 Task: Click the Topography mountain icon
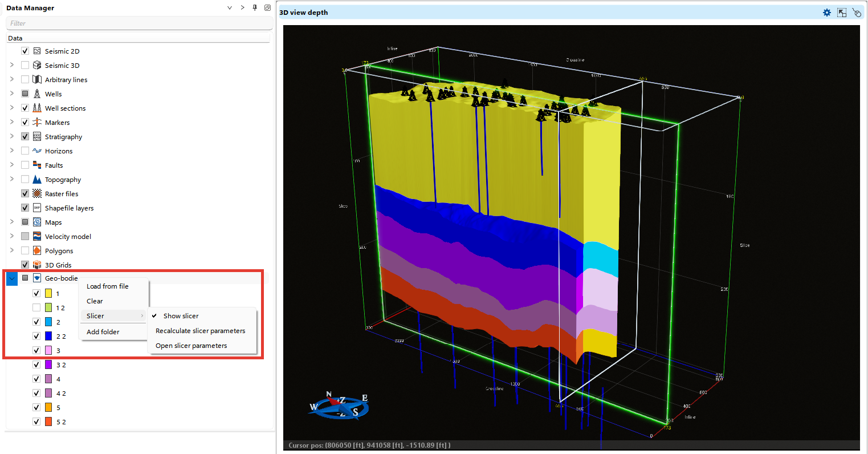(x=37, y=180)
